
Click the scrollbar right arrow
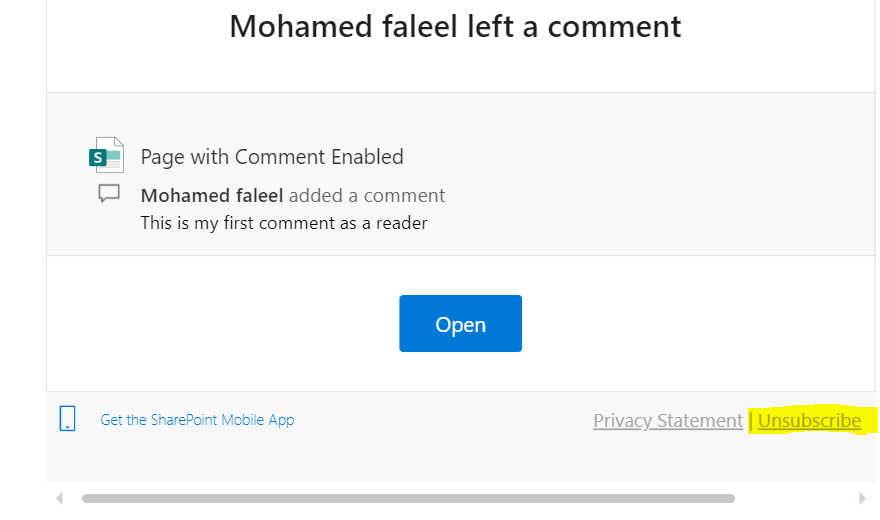point(862,498)
